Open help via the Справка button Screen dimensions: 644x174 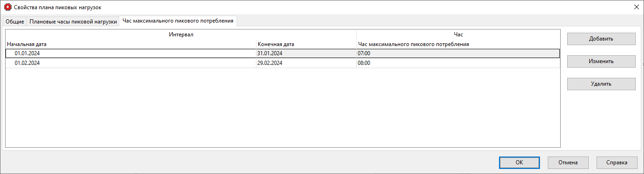pyautogui.click(x=617, y=162)
